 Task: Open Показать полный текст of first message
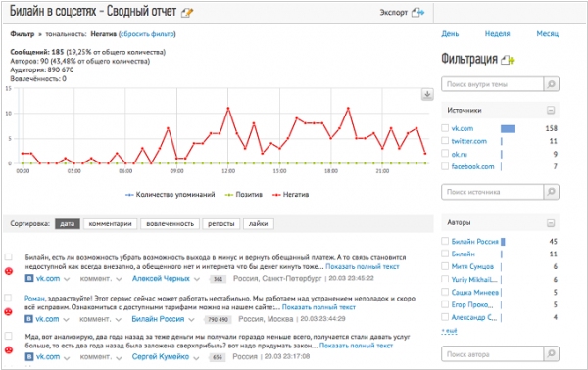pyautogui.click(x=363, y=266)
